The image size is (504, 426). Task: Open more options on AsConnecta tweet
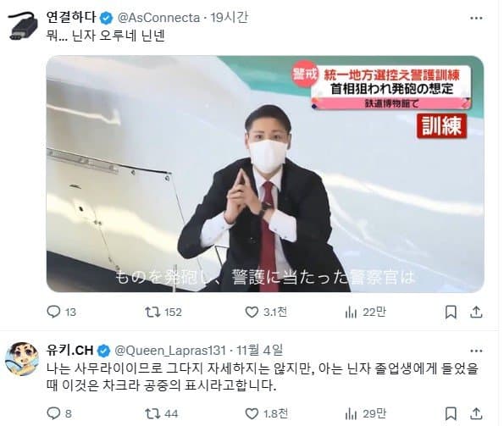(476, 19)
